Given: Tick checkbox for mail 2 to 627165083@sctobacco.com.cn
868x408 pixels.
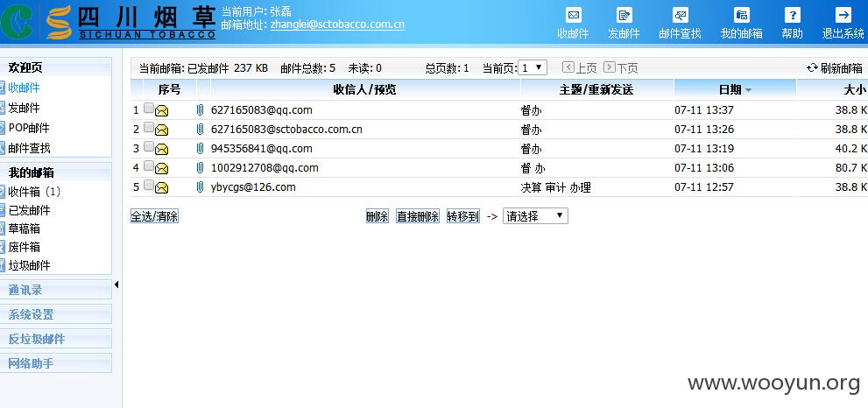Looking at the screenshot, I should click(x=148, y=127).
